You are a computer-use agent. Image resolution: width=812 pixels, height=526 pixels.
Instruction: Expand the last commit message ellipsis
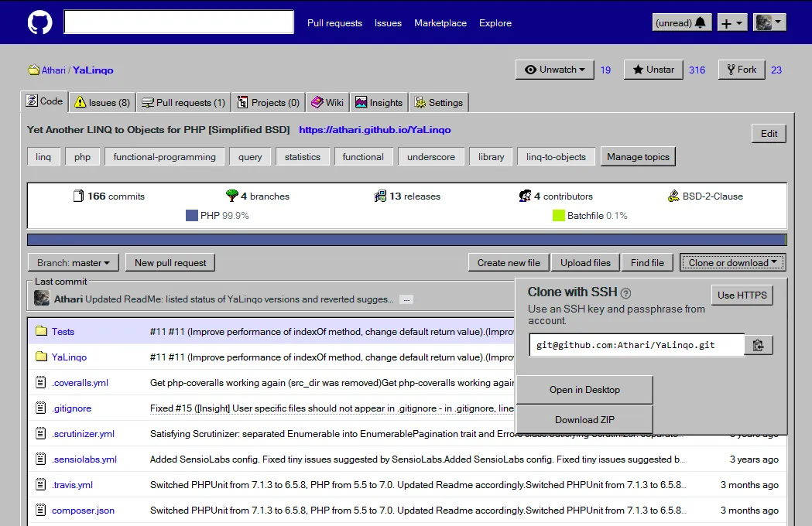(406, 300)
